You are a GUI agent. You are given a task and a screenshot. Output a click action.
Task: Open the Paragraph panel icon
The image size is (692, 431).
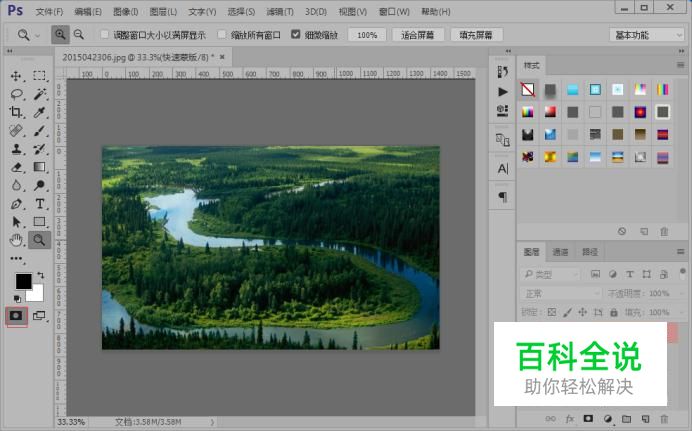point(502,197)
